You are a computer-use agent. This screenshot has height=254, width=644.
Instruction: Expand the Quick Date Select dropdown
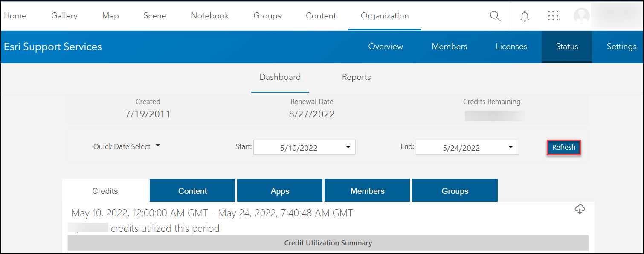click(127, 146)
